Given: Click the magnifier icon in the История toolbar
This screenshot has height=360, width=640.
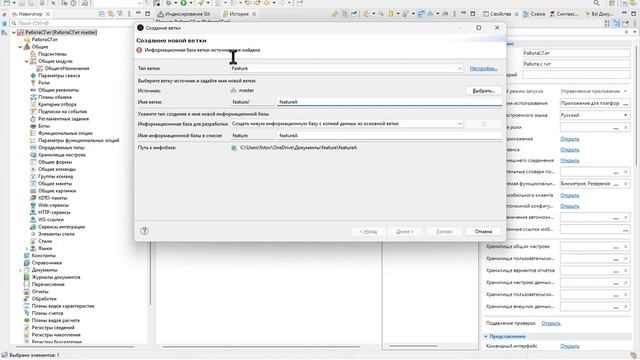Looking at the screenshot, I should click(x=381, y=14).
